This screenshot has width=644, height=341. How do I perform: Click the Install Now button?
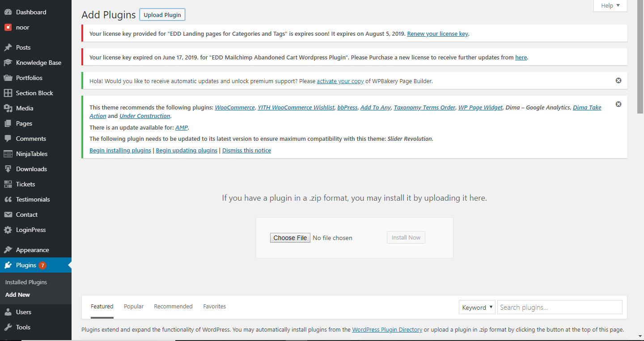point(406,237)
